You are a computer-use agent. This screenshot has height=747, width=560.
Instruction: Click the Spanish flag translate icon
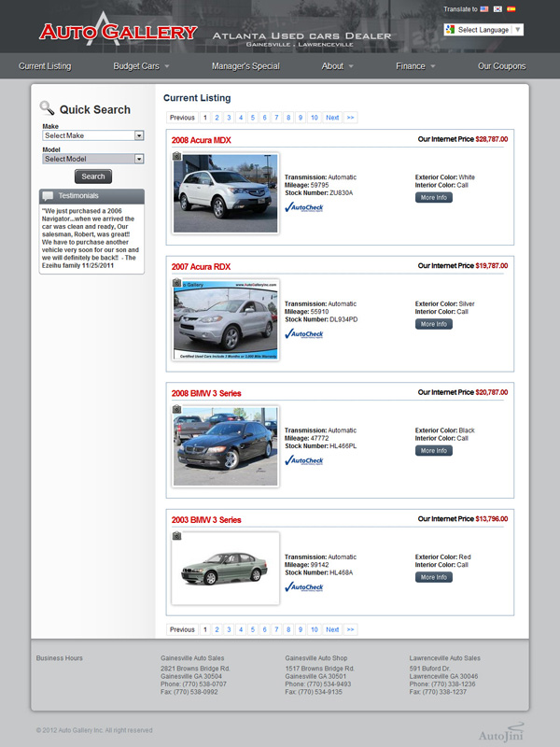coord(511,9)
